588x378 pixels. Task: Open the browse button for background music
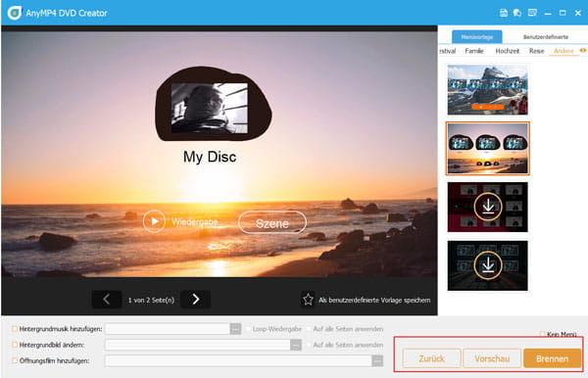point(235,329)
